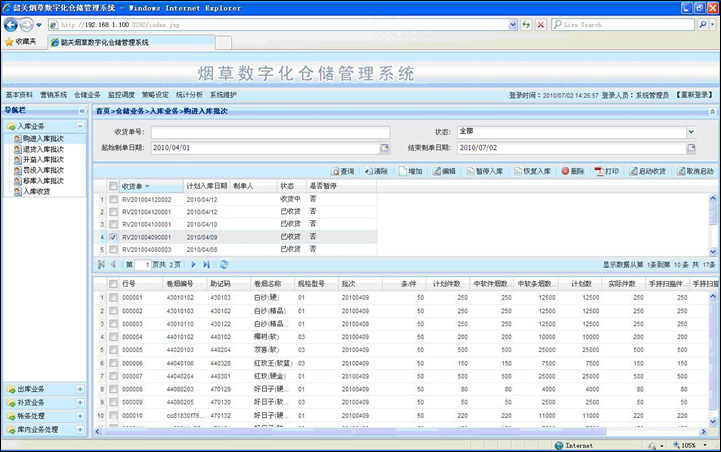Screen dimensions: 721x452
Task: Click the Live Search magnifier button
Action: pyautogui.click(x=703, y=24)
